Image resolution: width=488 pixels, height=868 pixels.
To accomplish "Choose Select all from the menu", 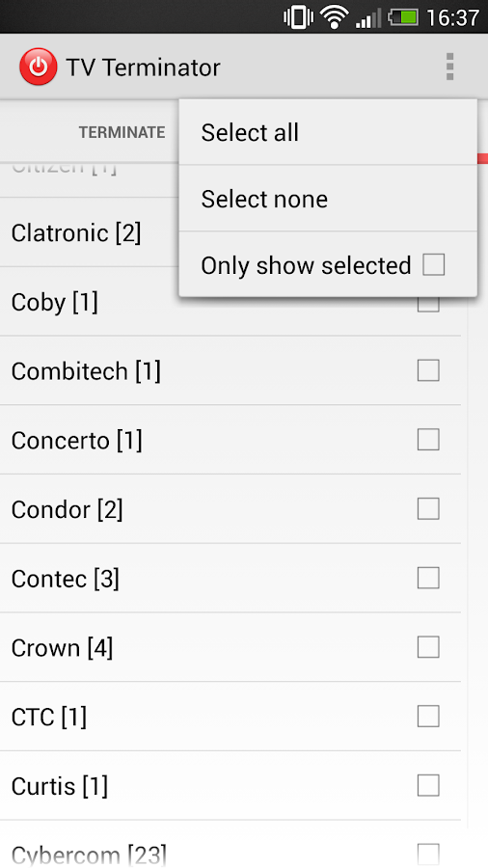I will (x=328, y=132).
